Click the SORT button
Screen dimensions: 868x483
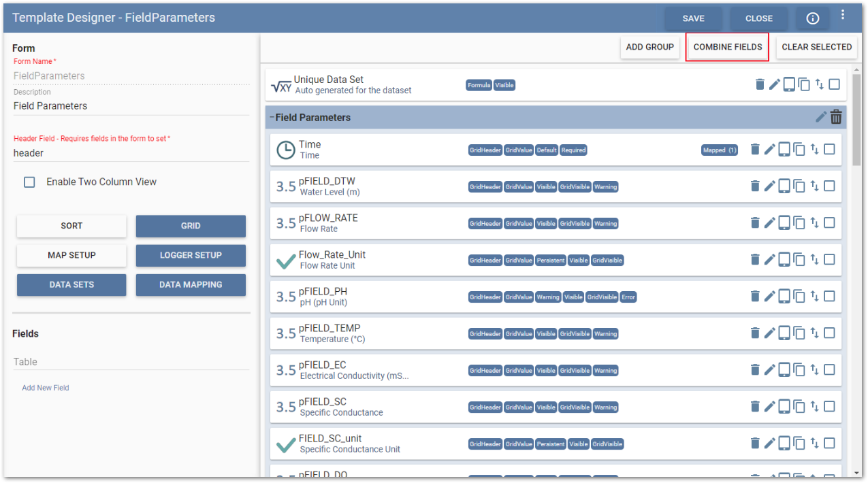[71, 226]
